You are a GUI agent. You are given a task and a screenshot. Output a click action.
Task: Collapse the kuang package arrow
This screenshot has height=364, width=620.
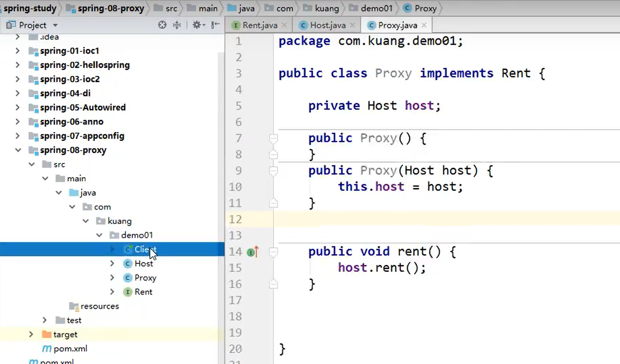click(86, 221)
